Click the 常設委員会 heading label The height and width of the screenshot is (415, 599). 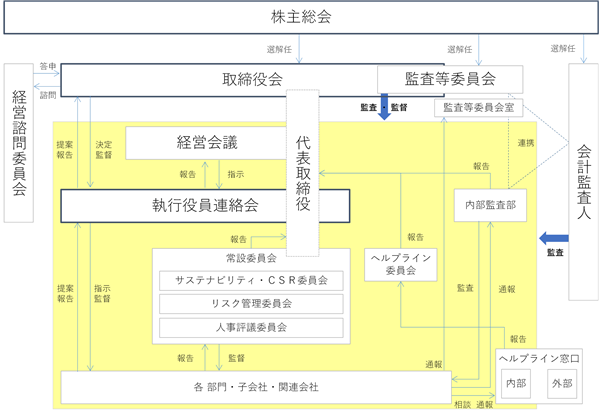(251, 258)
